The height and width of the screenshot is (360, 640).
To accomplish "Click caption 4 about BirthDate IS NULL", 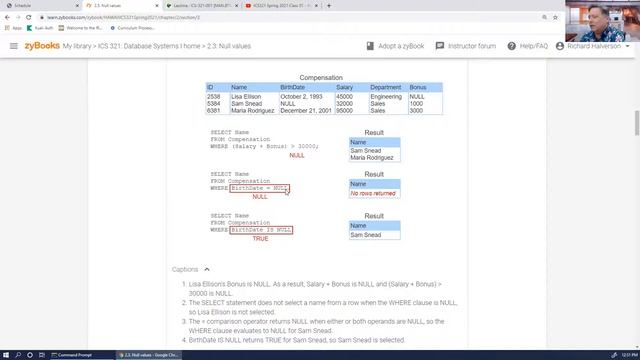I will (x=296, y=340).
